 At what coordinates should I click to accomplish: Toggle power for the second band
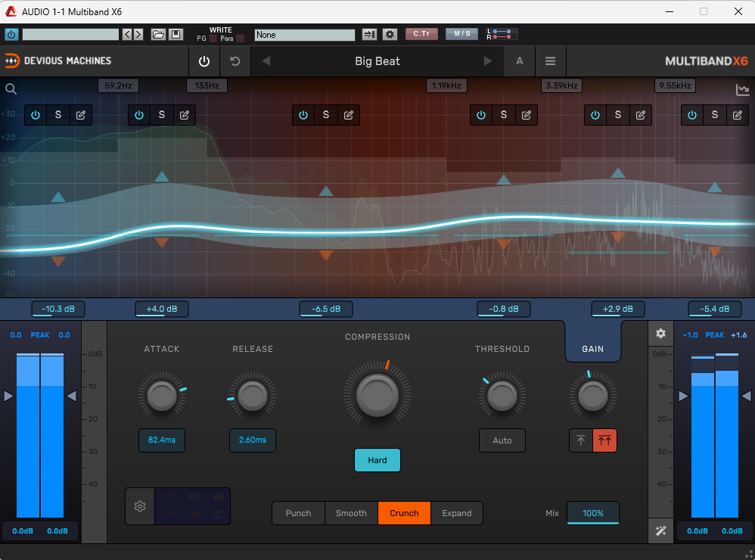tap(139, 115)
